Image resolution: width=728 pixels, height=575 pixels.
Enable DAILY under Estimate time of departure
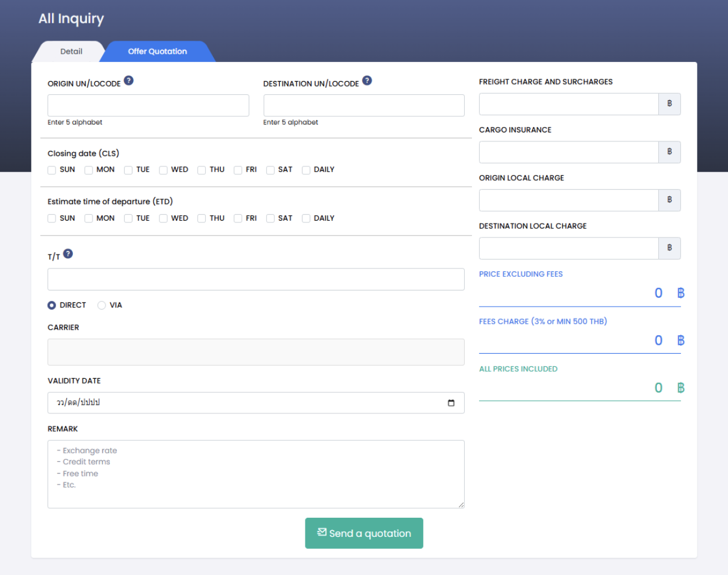[x=306, y=218]
